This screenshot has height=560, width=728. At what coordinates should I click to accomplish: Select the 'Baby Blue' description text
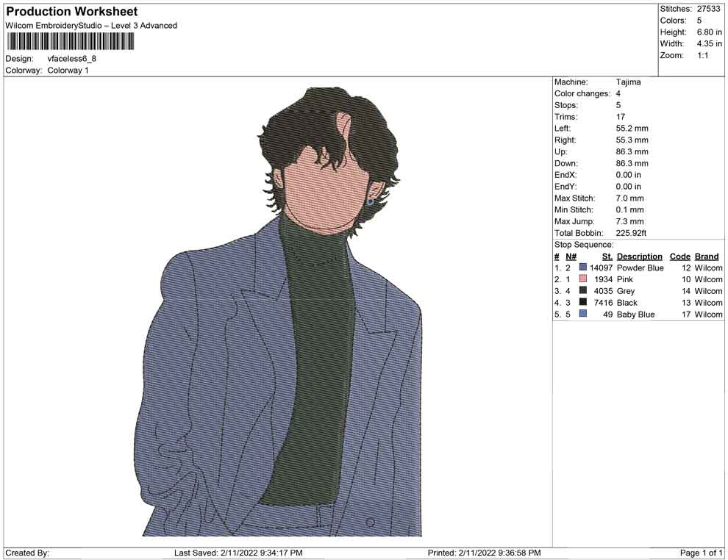click(635, 314)
